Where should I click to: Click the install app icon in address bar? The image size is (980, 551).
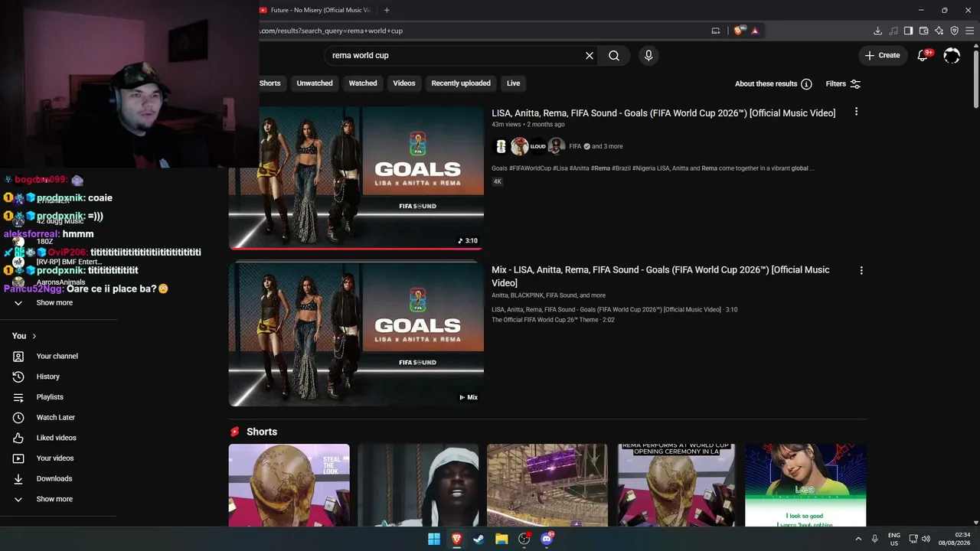(x=716, y=31)
